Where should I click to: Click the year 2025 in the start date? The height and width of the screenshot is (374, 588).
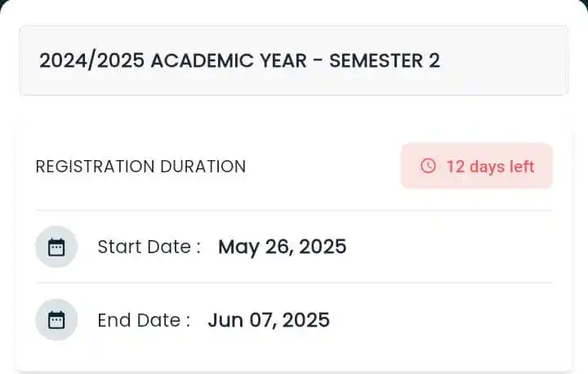click(x=323, y=247)
